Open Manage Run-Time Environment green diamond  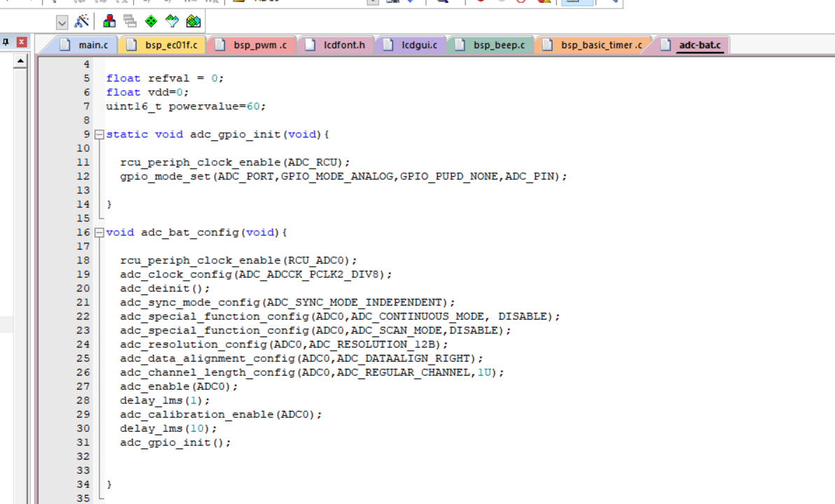pyautogui.click(x=151, y=22)
